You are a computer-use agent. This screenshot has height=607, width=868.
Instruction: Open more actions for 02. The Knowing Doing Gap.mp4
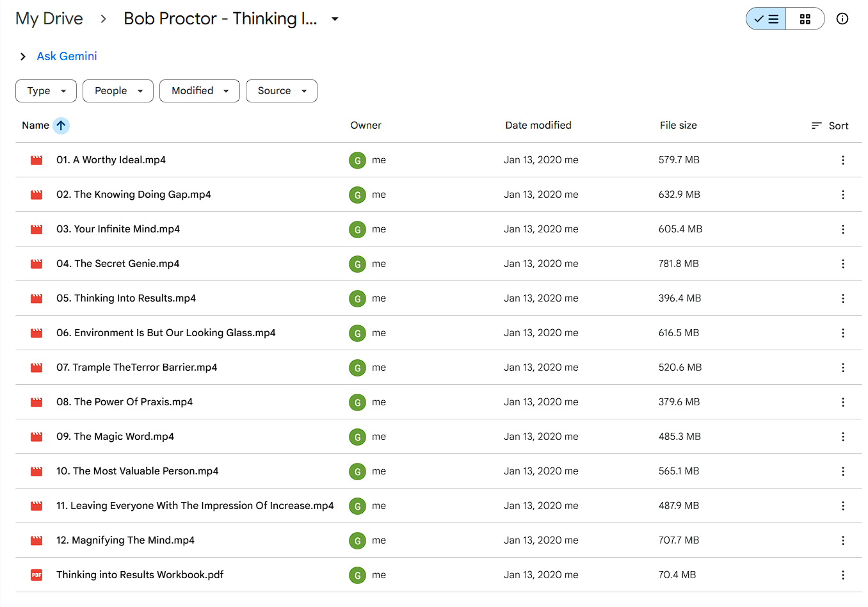(x=843, y=195)
